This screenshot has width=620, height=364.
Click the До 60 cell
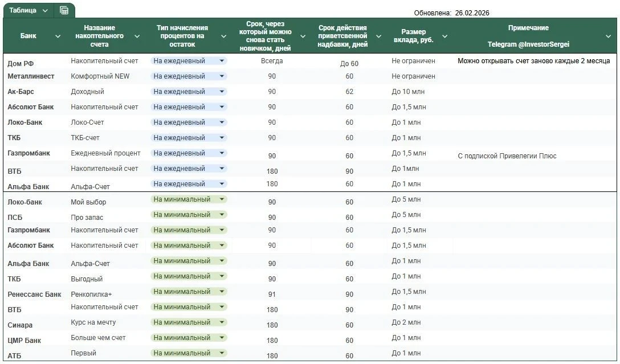point(349,64)
